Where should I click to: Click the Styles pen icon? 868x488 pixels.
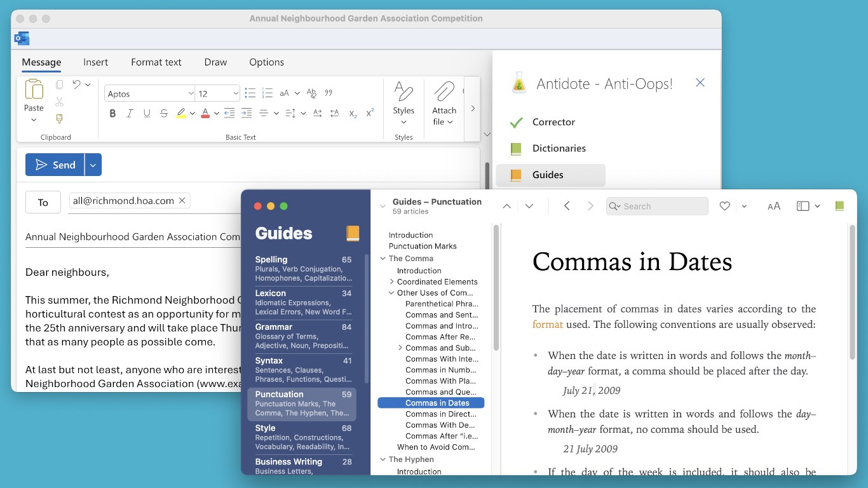(x=403, y=91)
